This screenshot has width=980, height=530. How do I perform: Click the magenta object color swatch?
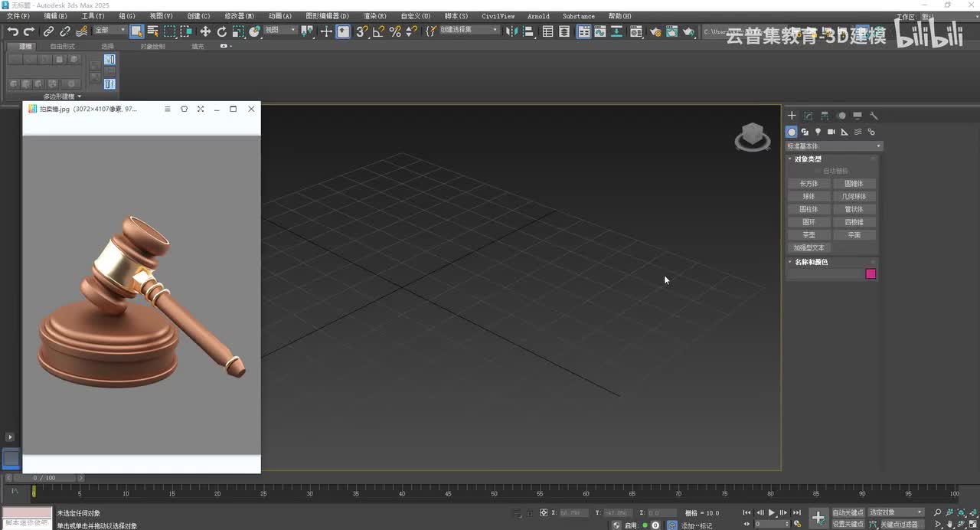pos(871,274)
